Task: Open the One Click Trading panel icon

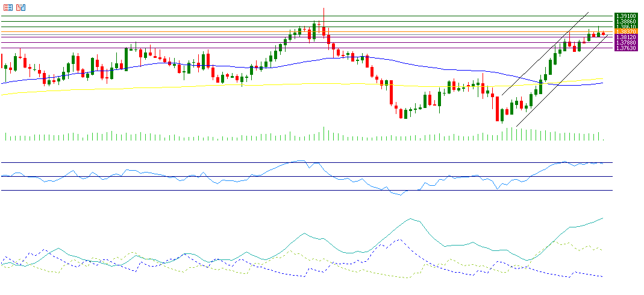Action: tap(21, 7)
